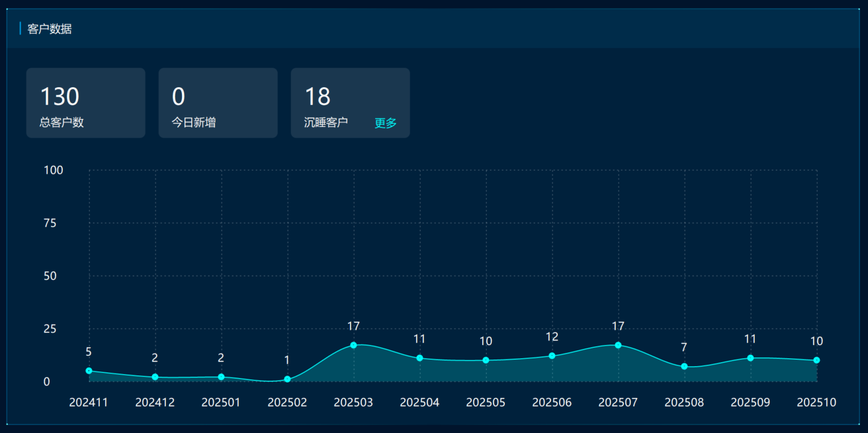Viewport: 868px width, 433px height.
Task: Click the 100 label on y-axis
Action: point(54,171)
